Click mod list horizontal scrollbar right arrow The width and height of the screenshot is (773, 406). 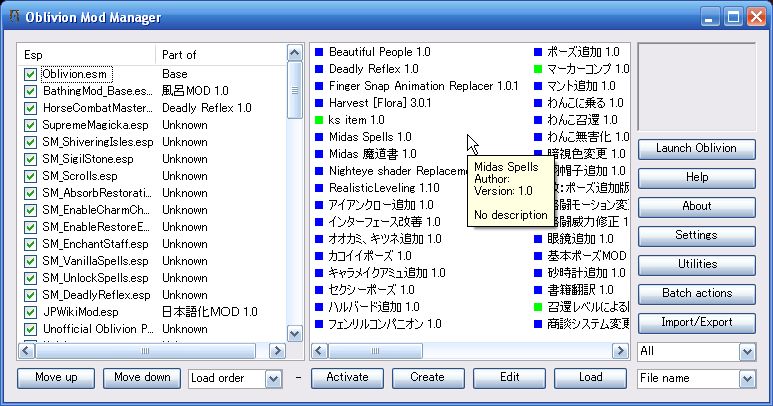click(620, 351)
